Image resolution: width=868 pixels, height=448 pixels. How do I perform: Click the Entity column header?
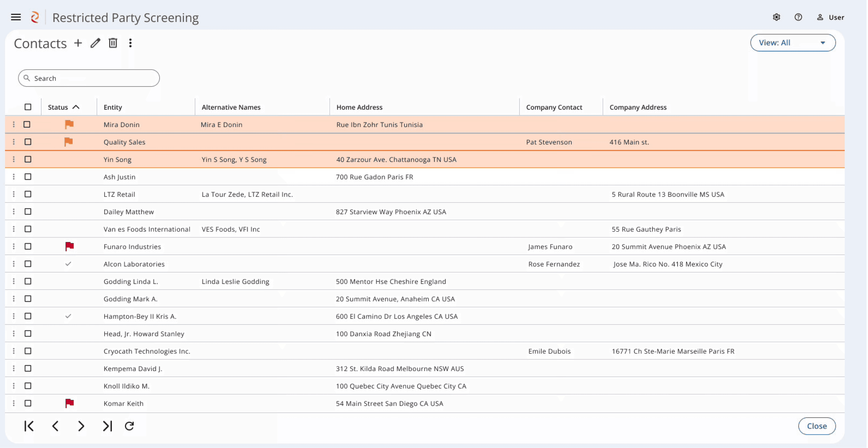point(113,107)
